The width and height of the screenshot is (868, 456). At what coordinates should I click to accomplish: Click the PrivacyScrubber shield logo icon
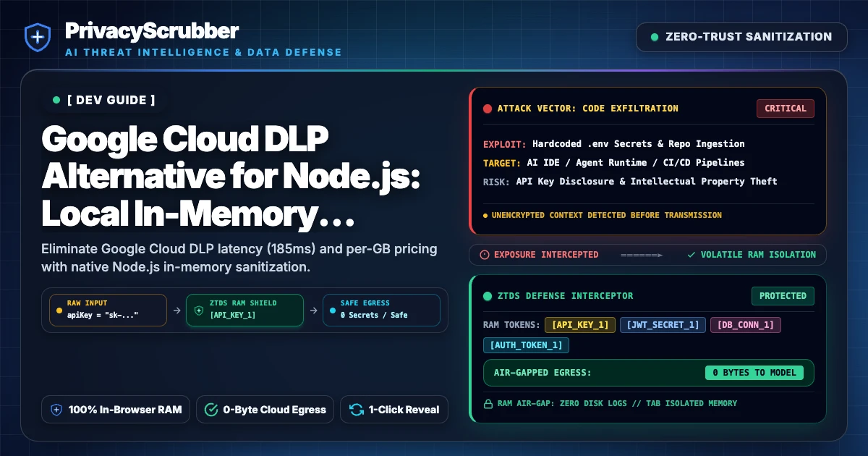(37, 37)
